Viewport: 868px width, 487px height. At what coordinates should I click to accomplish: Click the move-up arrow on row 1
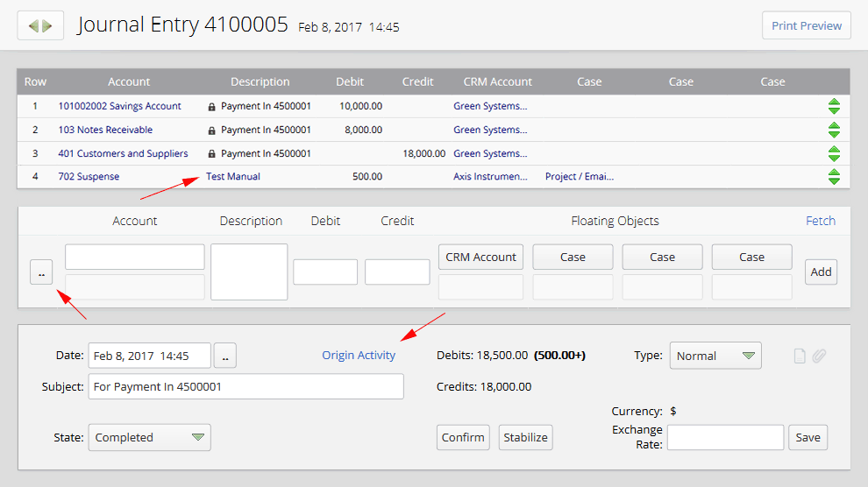[x=834, y=102]
